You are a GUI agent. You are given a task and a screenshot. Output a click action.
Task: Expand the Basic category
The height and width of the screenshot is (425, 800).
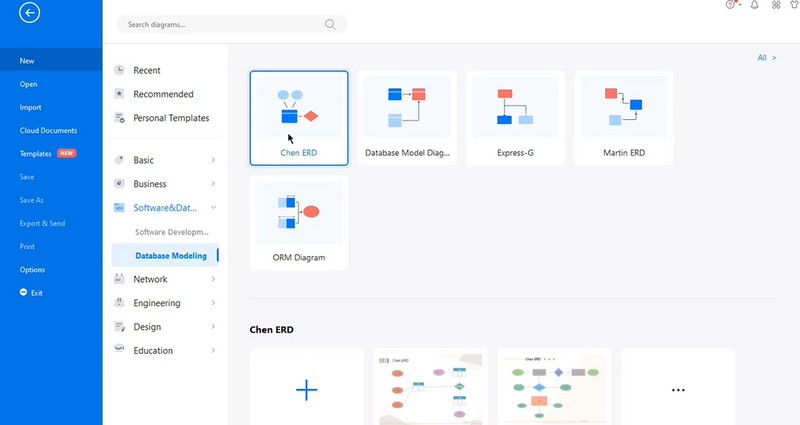pyautogui.click(x=213, y=160)
